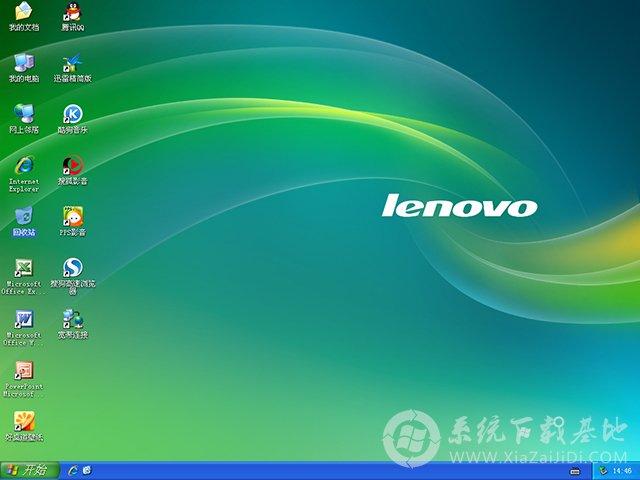Open the keyboard language bar icon

[575, 471]
